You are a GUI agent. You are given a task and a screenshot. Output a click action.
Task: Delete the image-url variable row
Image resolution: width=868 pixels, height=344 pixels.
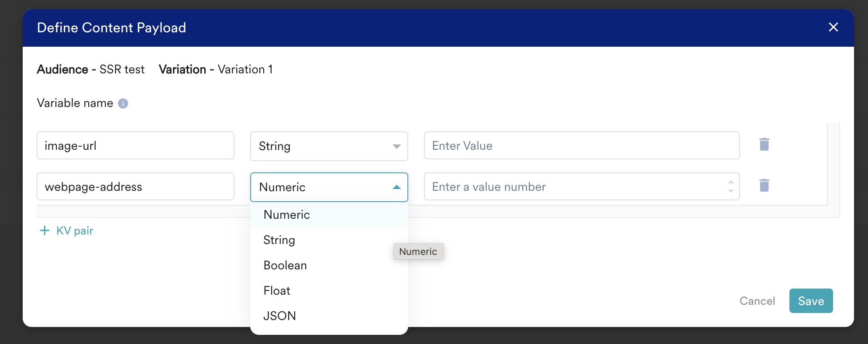pyautogui.click(x=764, y=144)
